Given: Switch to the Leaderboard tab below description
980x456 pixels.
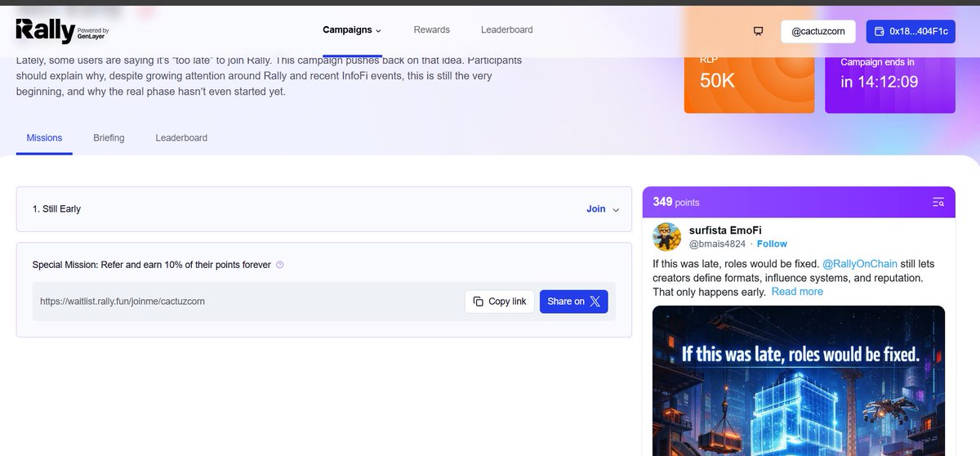Looking at the screenshot, I should click(181, 138).
